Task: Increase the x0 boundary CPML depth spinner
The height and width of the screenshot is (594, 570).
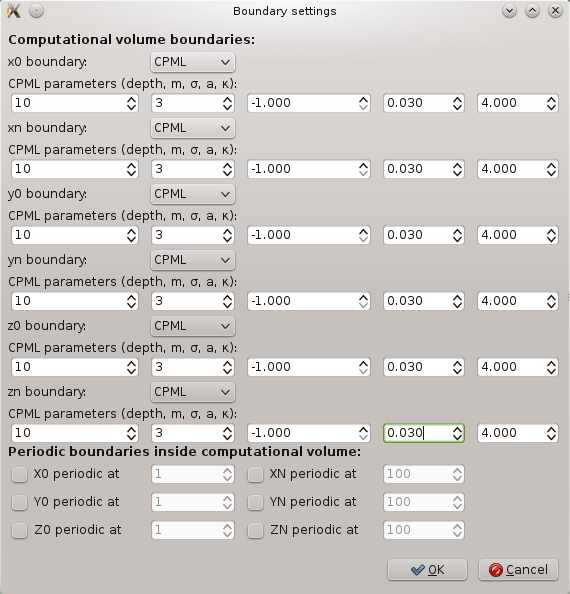Action: (131, 99)
